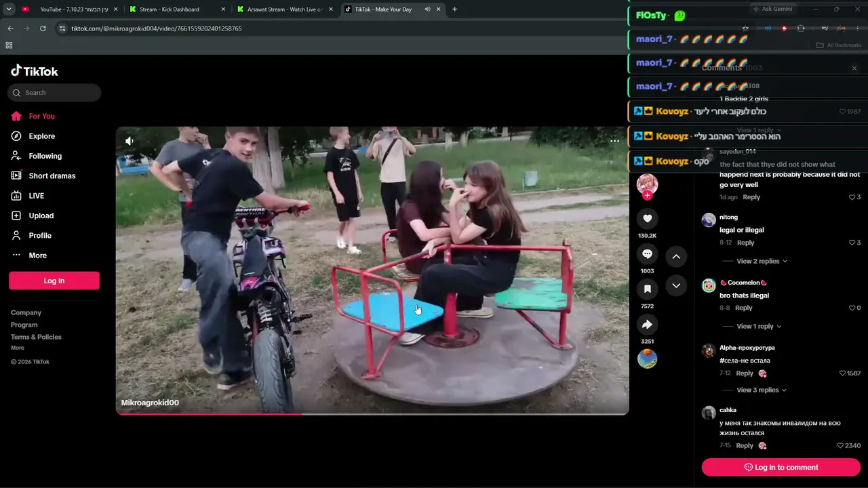
Task: Open the Program footer link
Action: 24,325
